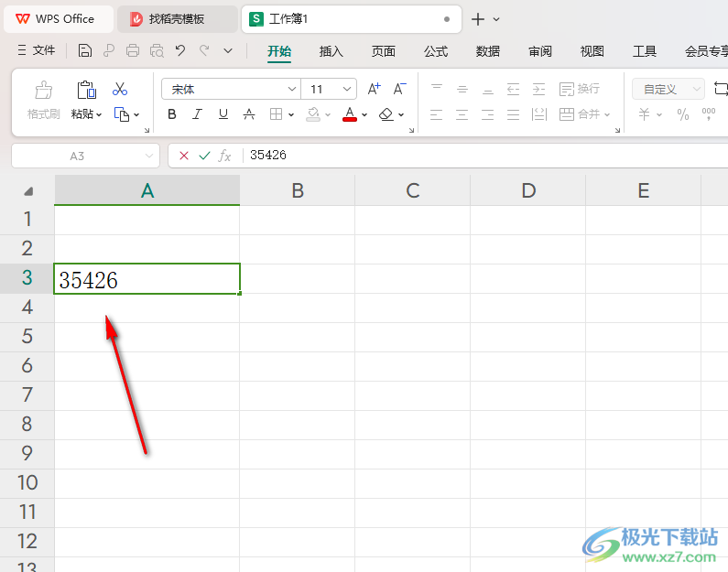Toggle underline formatting
Image resolution: width=728 pixels, height=572 pixels.
pyautogui.click(x=223, y=114)
